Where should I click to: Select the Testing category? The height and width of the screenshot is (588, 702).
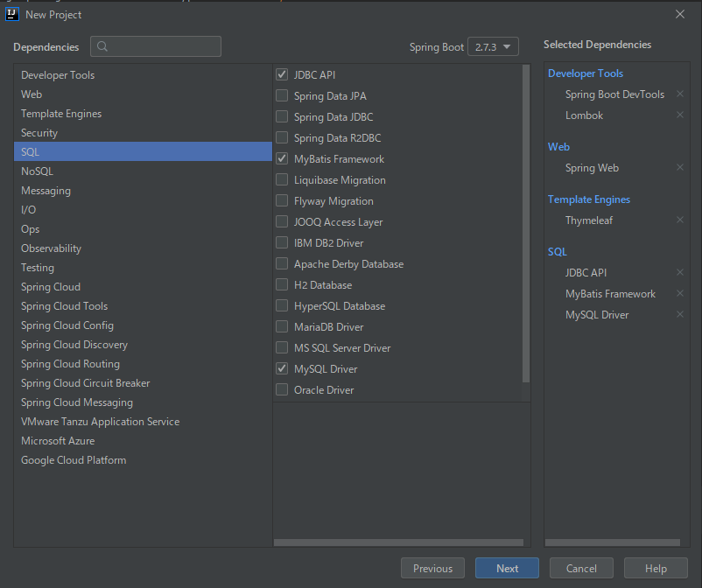pyautogui.click(x=143, y=267)
